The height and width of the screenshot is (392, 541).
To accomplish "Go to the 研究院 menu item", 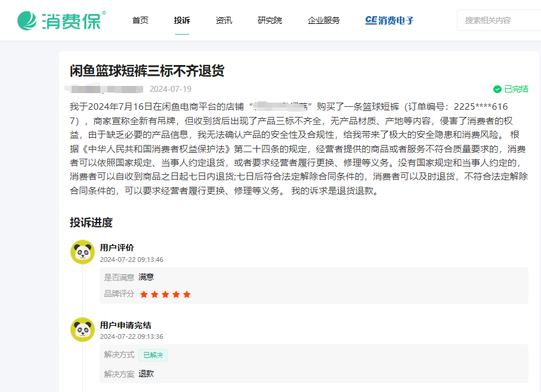I will pos(270,20).
